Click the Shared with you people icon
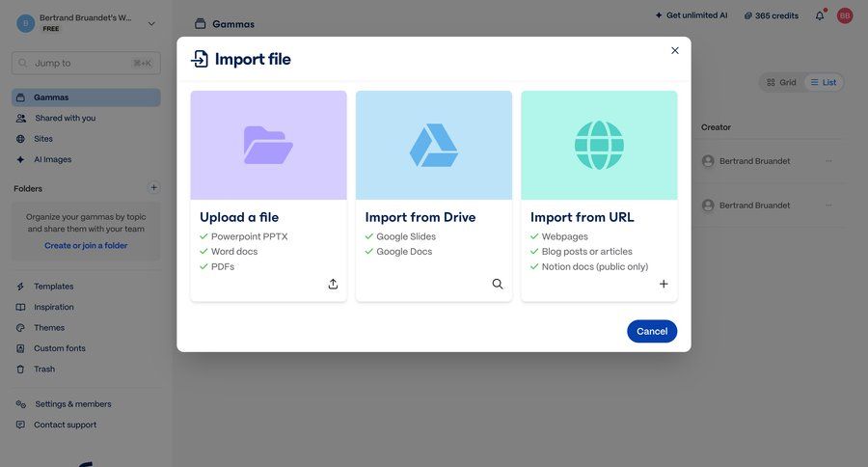This screenshot has height=467, width=868. point(21,118)
